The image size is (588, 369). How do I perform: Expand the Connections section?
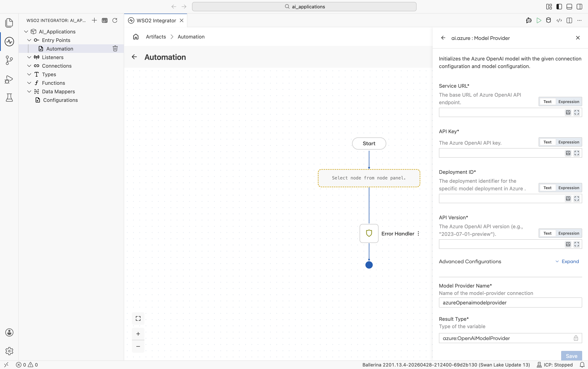[x=29, y=66]
